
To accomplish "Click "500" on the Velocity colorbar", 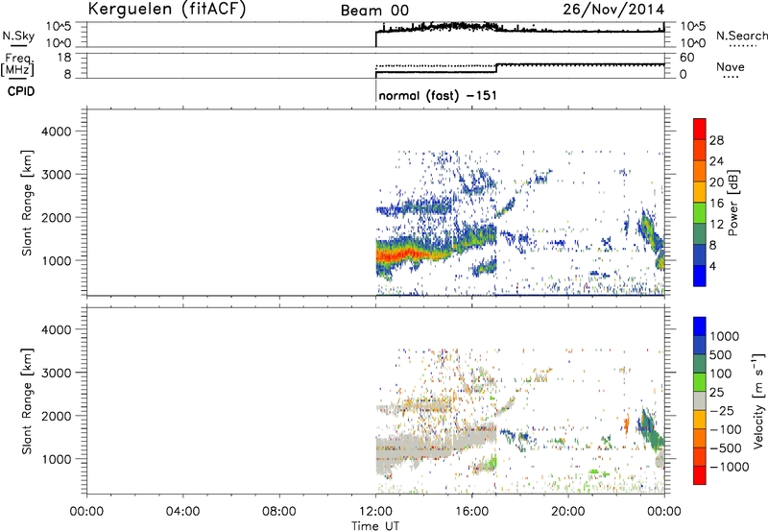I will tap(721, 355).
